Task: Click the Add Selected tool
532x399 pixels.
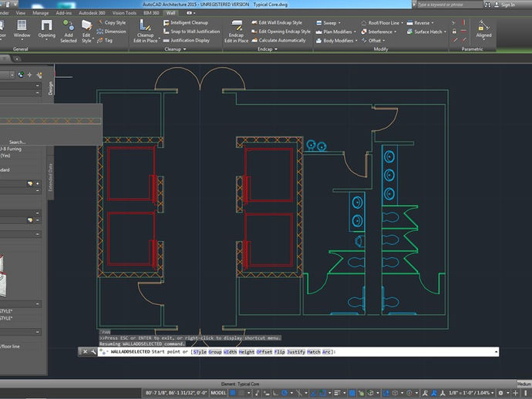Action: point(68,31)
